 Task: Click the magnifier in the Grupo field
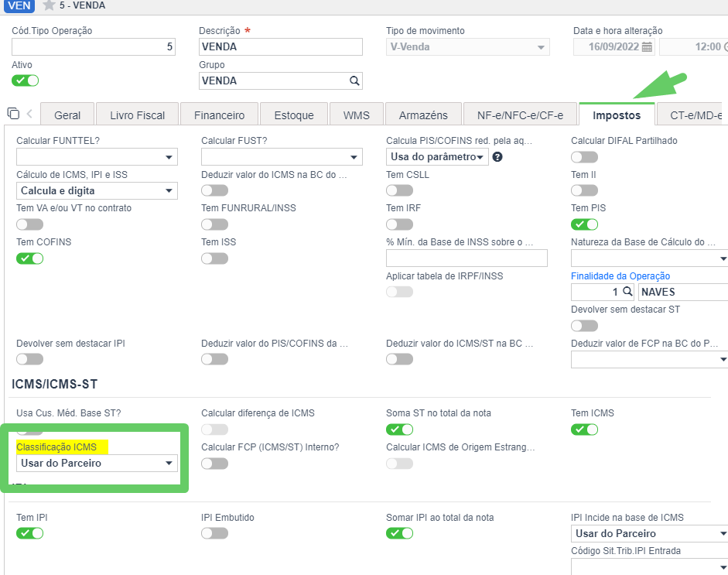(x=354, y=80)
